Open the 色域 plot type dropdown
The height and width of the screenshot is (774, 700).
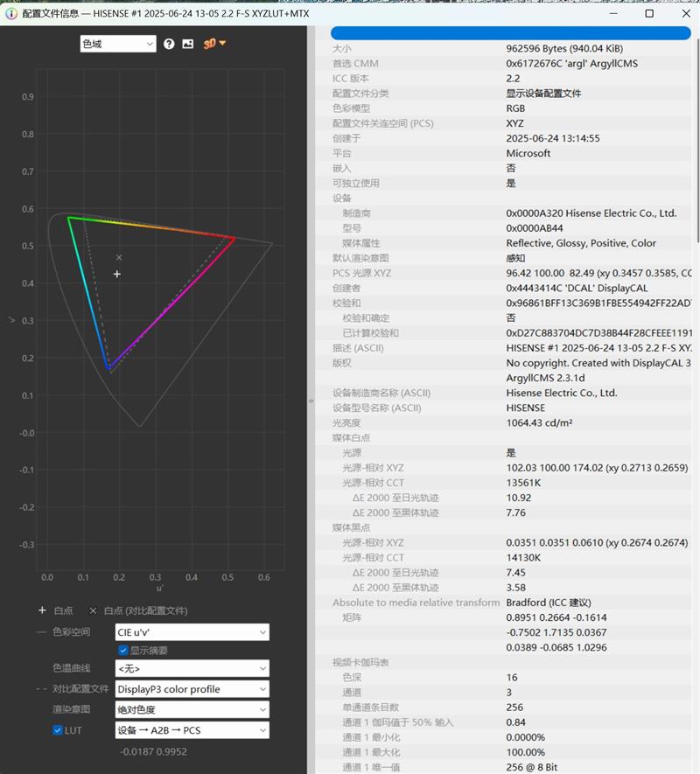117,44
